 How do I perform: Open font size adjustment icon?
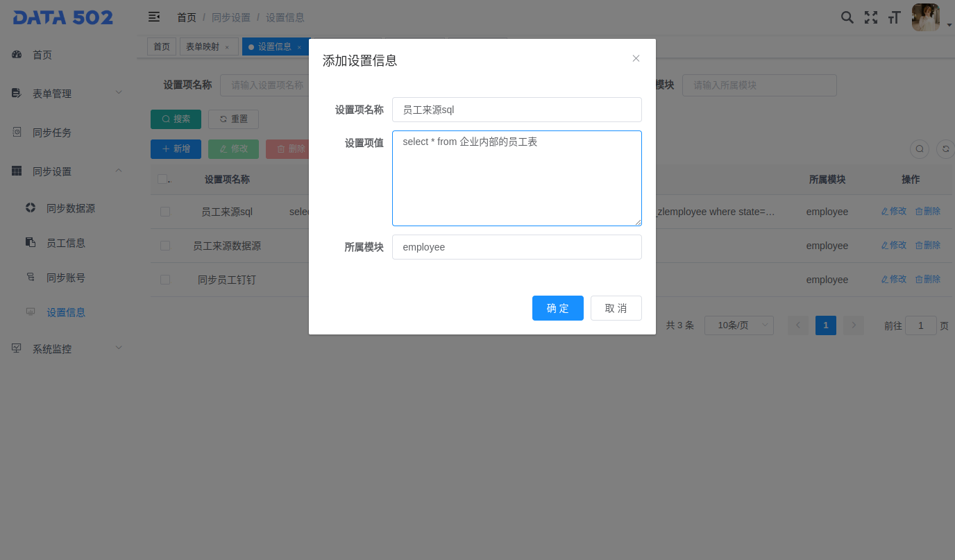(x=894, y=17)
